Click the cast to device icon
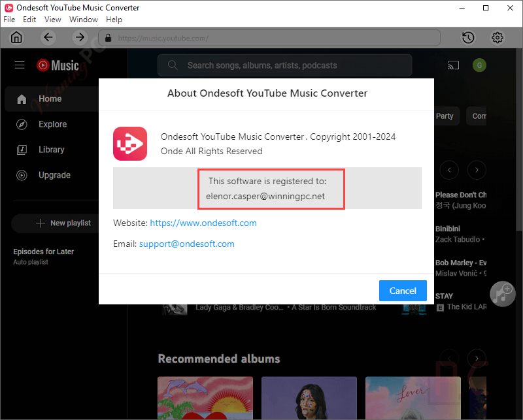The height and width of the screenshot is (420, 523). coord(453,65)
